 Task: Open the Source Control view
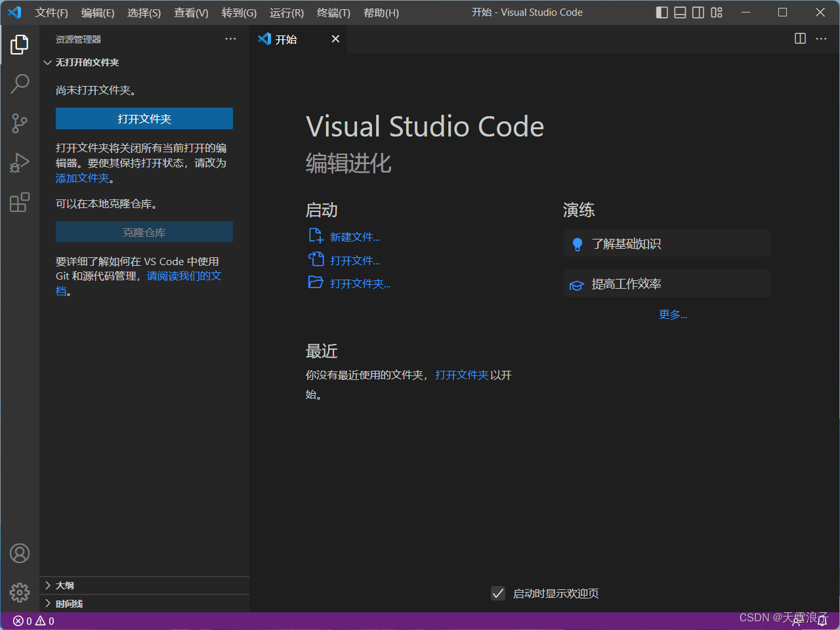[20, 123]
